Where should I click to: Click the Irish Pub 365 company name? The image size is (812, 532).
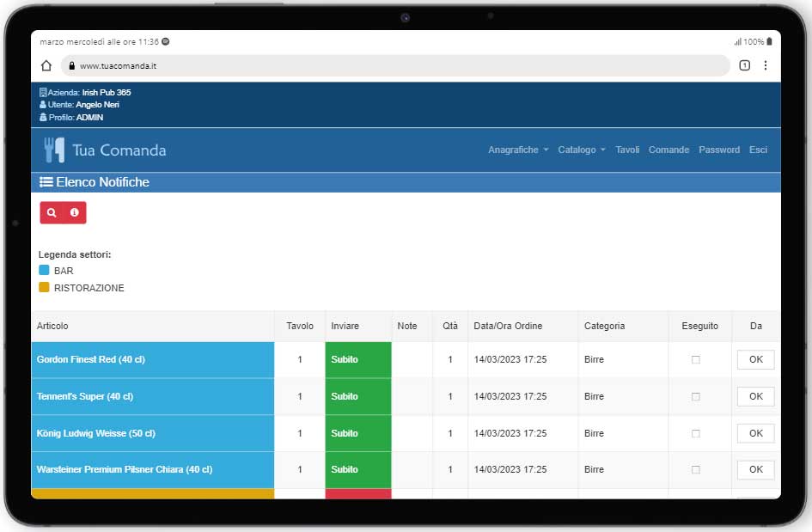(107, 93)
